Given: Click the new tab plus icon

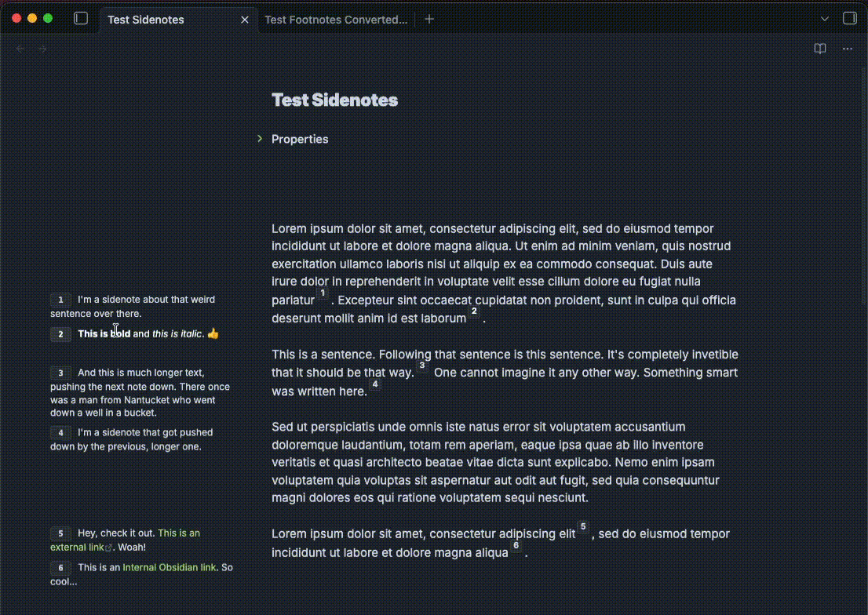Looking at the screenshot, I should point(429,19).
